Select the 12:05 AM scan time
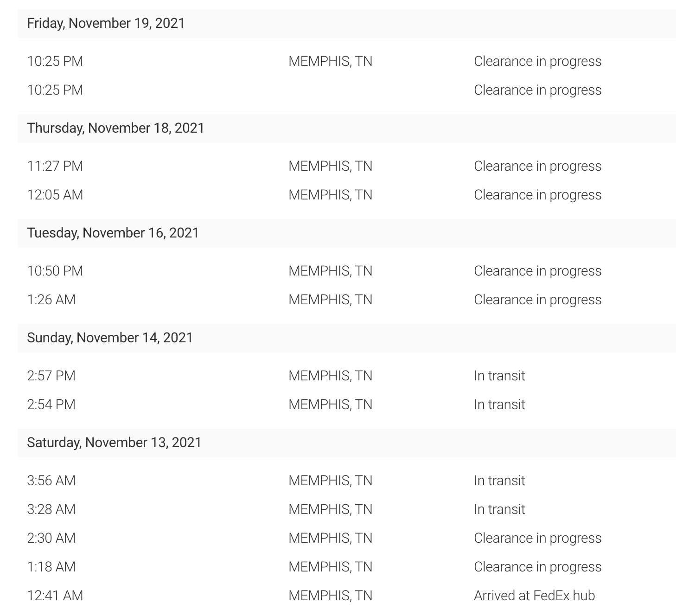676x616 pixels. click(55, 195)
